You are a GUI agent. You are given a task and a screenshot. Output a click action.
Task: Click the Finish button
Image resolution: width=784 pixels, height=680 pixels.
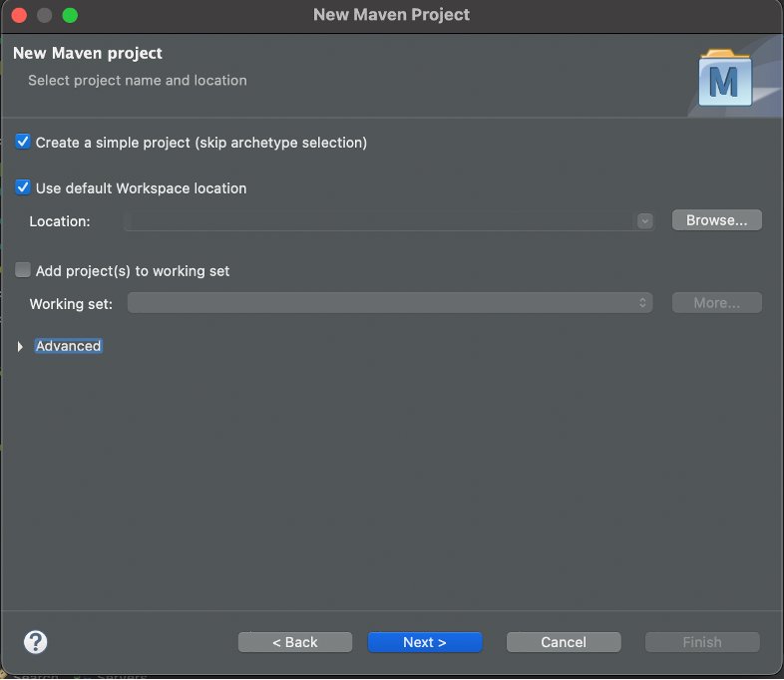[702, 642]
